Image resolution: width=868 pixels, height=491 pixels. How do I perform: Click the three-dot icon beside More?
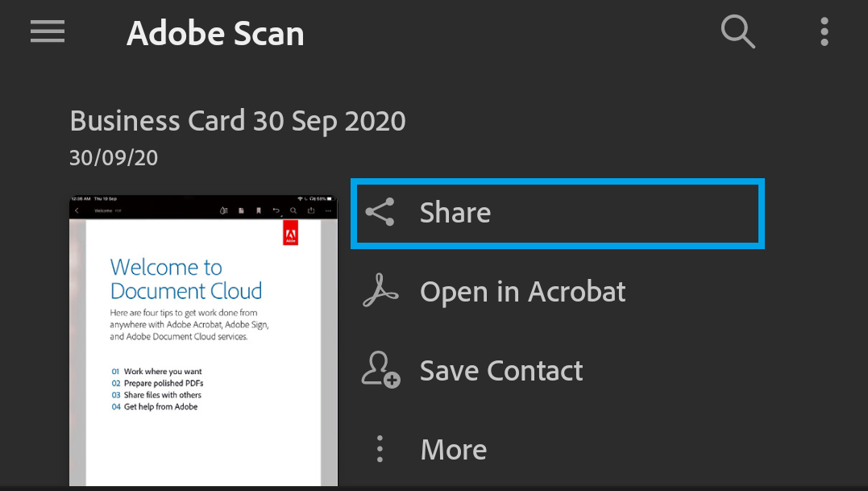tap(380, 448)
